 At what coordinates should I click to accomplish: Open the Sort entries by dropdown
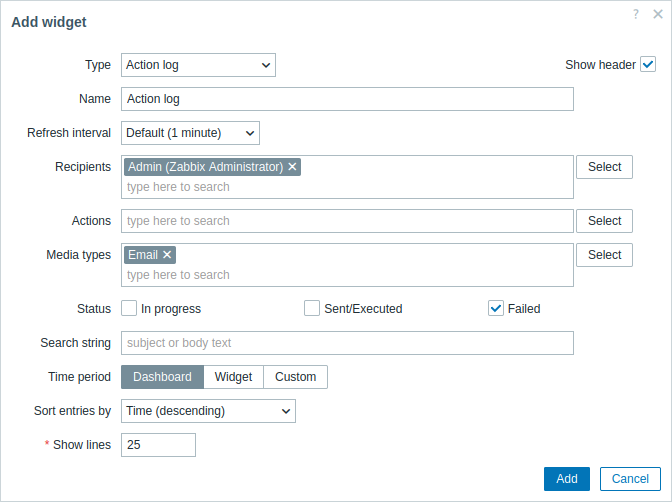pyautogui.click(x=208, y=411)
